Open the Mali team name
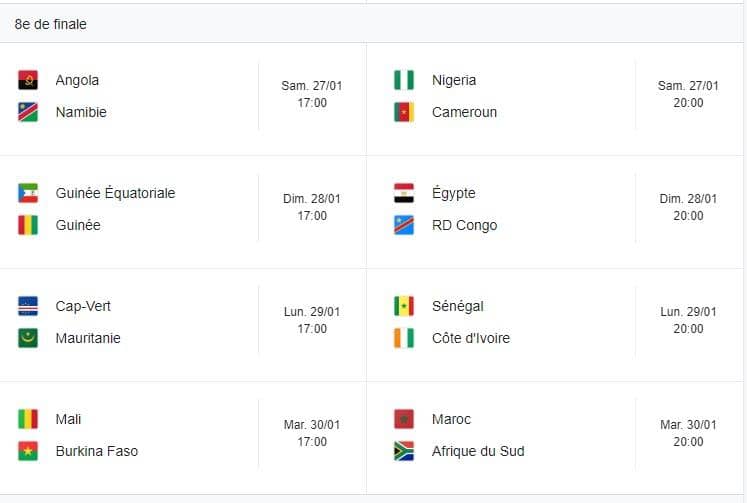The image size is (747, 503). point(68,419)
